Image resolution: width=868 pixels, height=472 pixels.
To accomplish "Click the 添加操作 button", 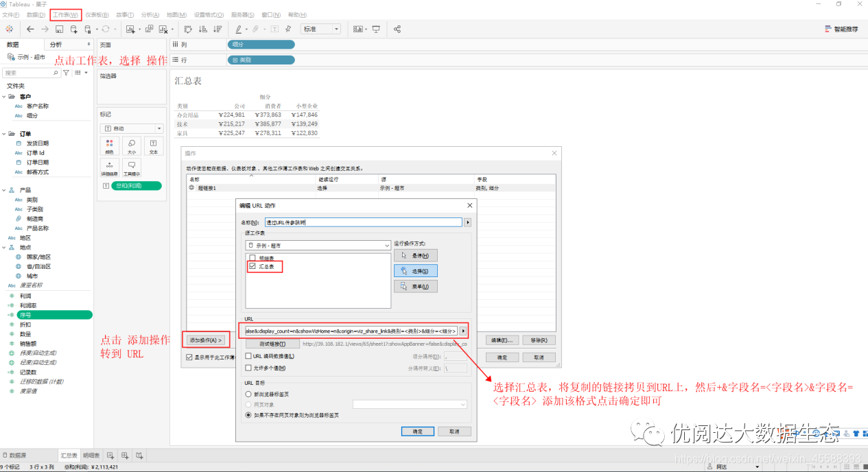I will point(206,340).
